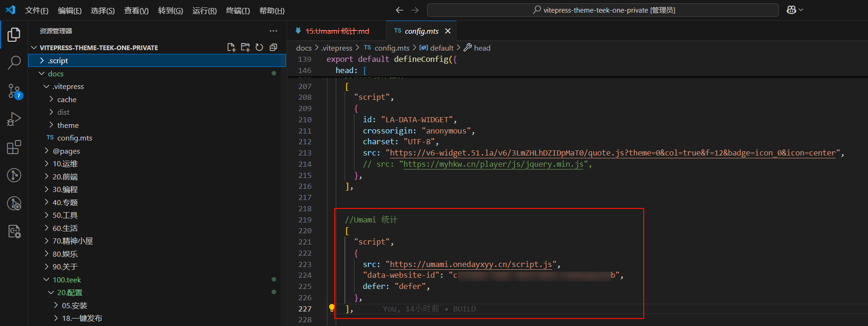
Task: Click the head breadcrumb symbol
Action: tap(477, 48)
